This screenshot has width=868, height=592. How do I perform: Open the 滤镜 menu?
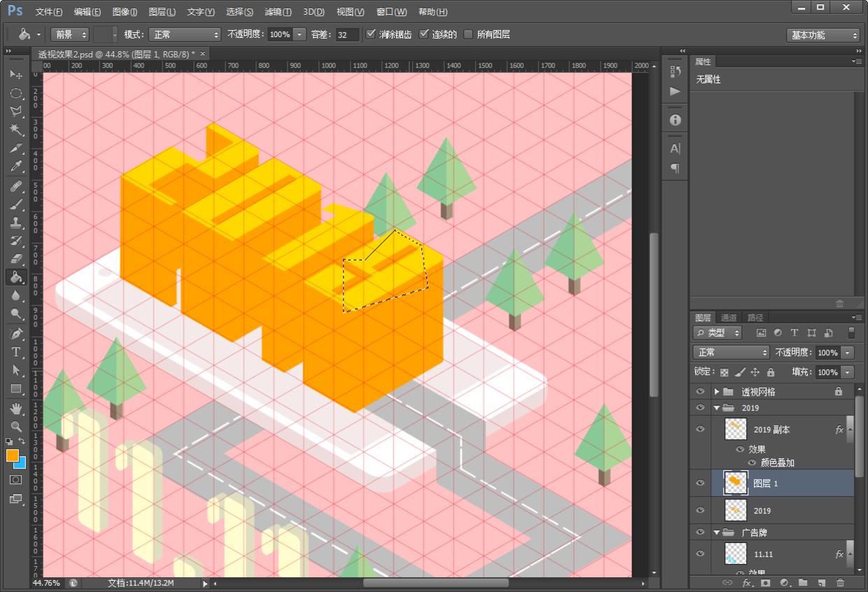(278, 12)
